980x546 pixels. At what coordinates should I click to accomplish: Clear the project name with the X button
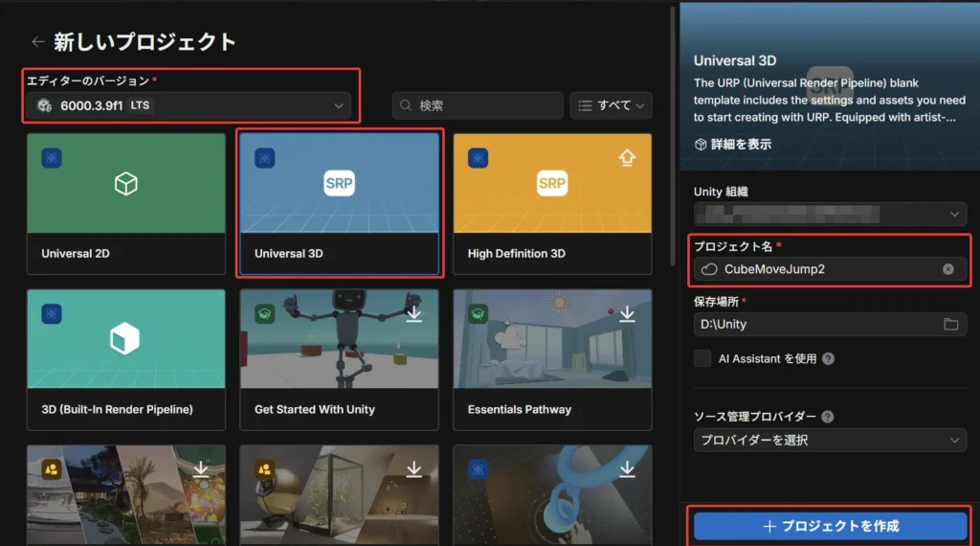click(x=948, y=269)
